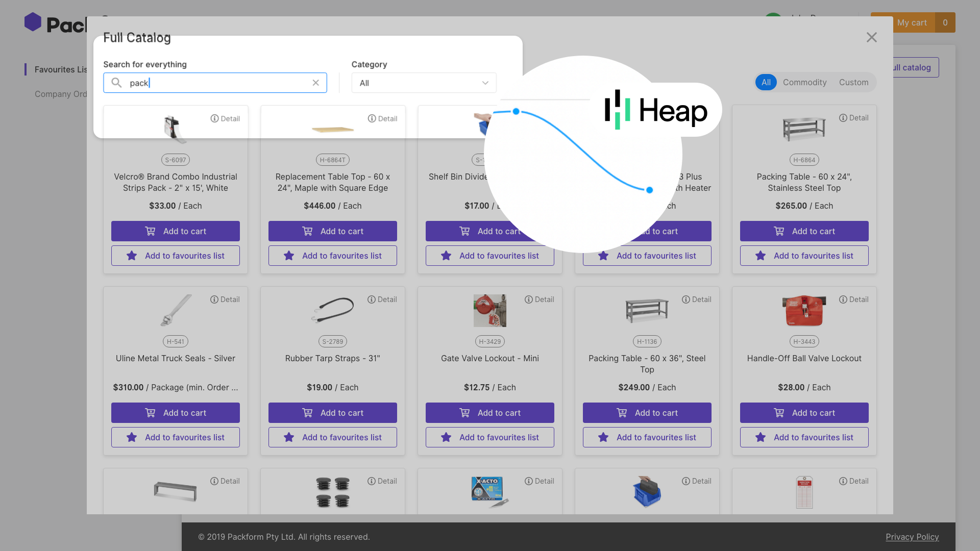Open Detail for Uline Metal Truck Seals
980x551 pixels.
[x=225, y=299]
